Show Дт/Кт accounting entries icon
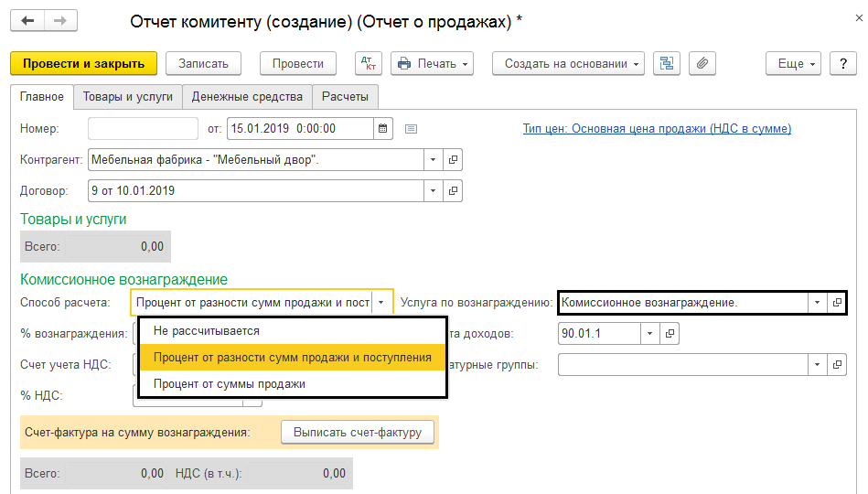868x494 pixels. click(369, 63)
